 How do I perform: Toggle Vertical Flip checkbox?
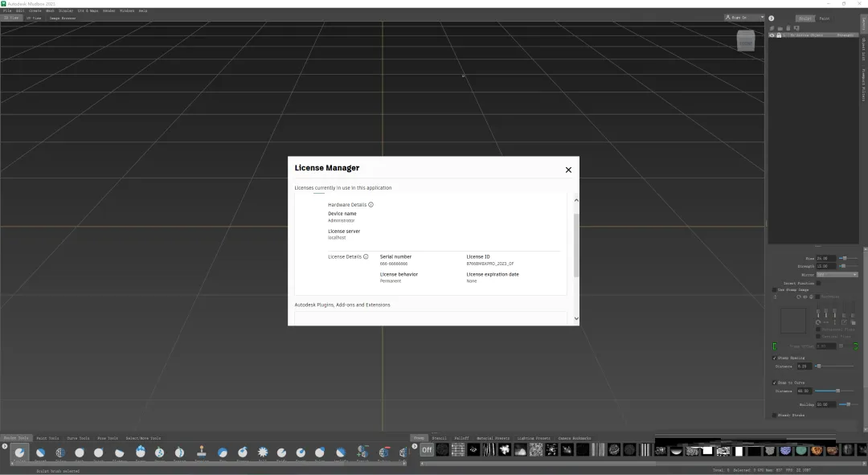(x=818, y=336)
